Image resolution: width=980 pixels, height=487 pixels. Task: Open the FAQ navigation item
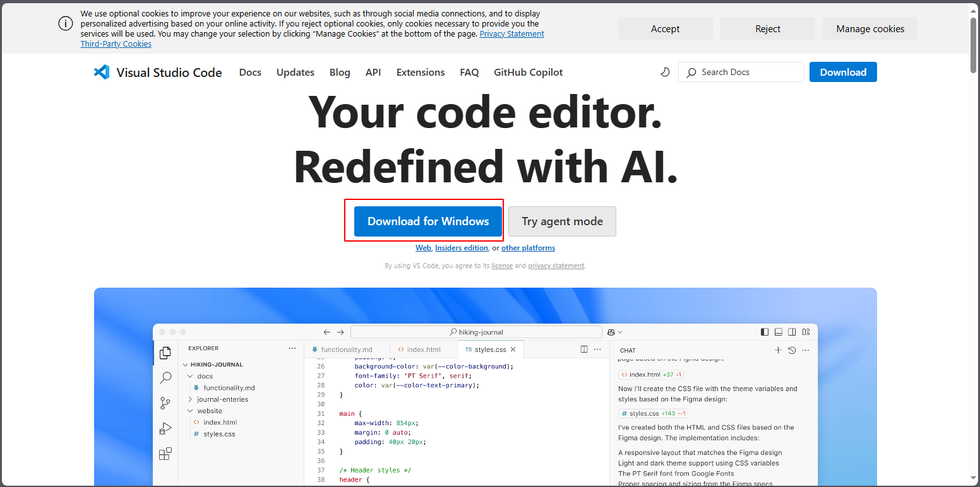tap(469, 72)
